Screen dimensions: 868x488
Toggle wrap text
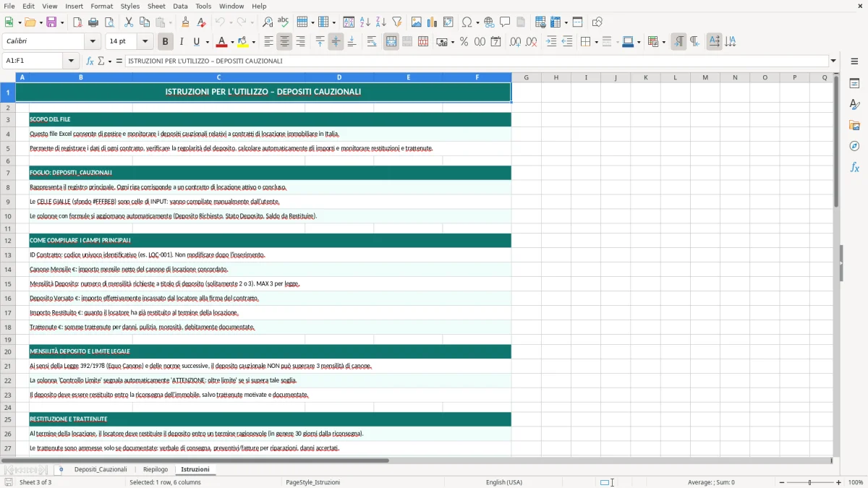coord(371,42)
